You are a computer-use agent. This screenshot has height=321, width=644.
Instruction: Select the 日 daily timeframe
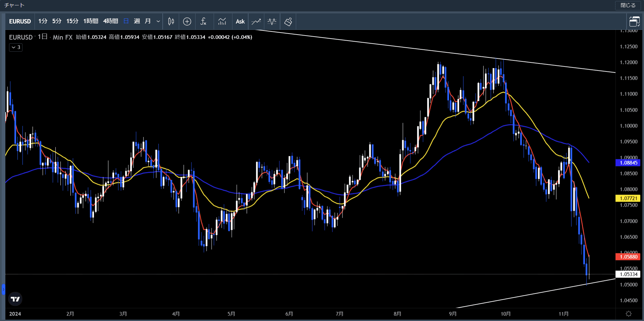pos(126,21)
